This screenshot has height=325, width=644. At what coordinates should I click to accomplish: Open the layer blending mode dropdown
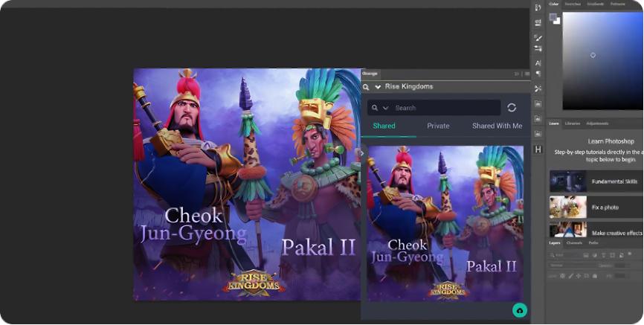point(571,266)
